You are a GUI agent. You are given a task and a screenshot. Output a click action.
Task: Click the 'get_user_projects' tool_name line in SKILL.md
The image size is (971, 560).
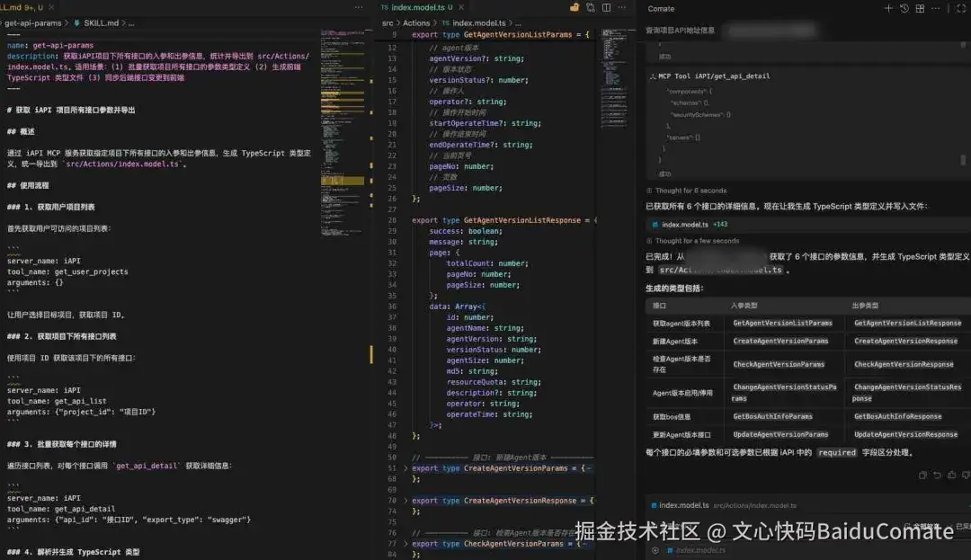tap(67, 271)
